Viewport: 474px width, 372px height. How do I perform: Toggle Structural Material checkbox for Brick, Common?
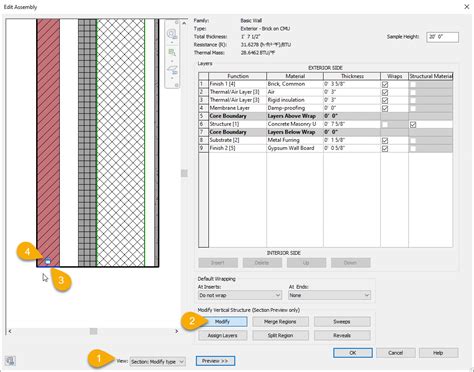pos(413,84)
